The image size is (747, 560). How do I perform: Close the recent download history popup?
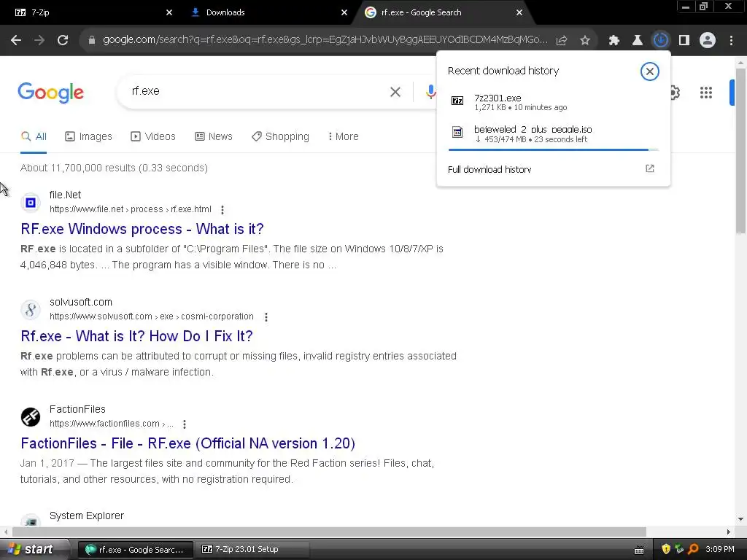[x=649, y=71]
